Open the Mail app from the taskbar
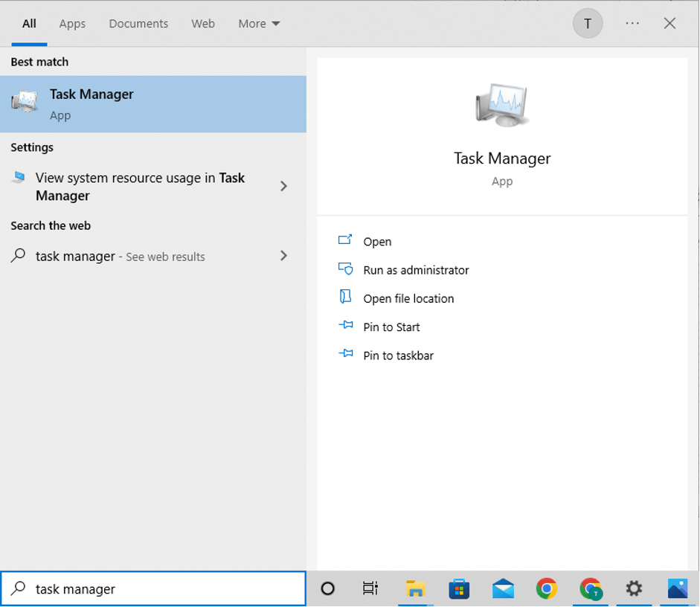 (503, 588)
